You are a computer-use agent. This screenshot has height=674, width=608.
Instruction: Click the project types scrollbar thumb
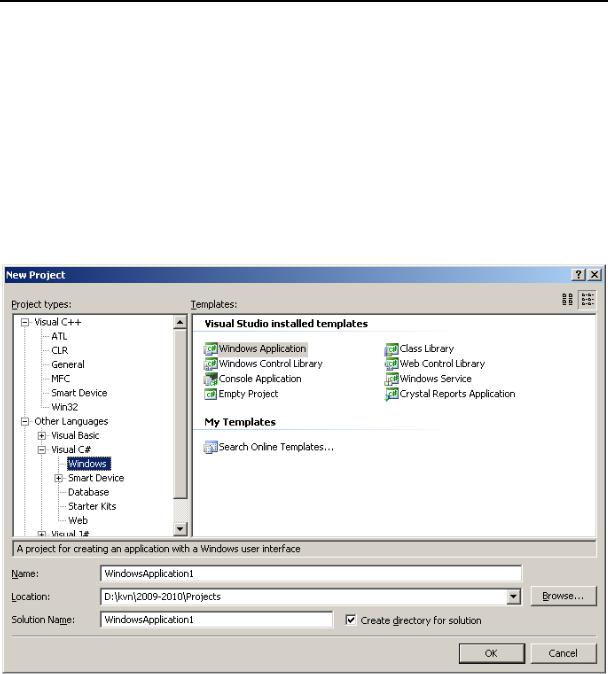180,414
